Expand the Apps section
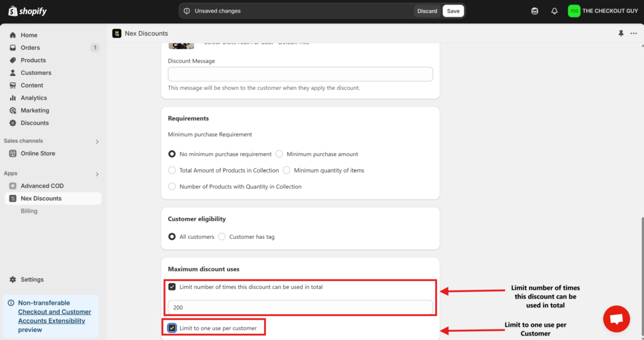644x340 pixels. tap(97, 174)
